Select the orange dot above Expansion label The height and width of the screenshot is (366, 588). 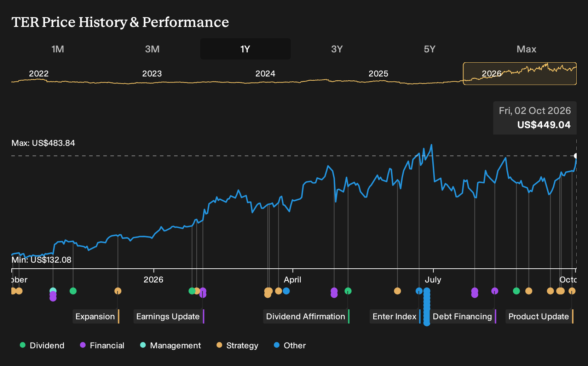[x=118, y=291]
